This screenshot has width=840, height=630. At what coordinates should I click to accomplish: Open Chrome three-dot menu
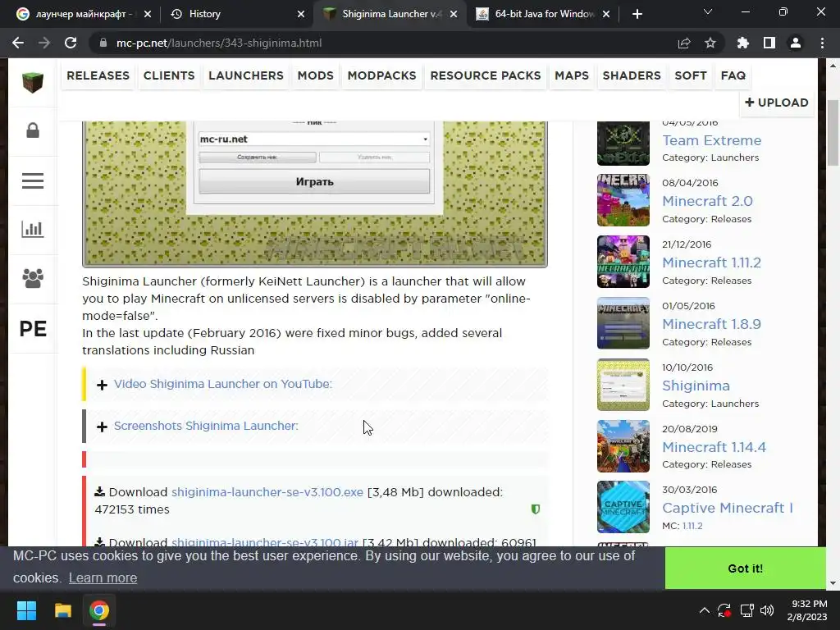click(x=822, y=43)
